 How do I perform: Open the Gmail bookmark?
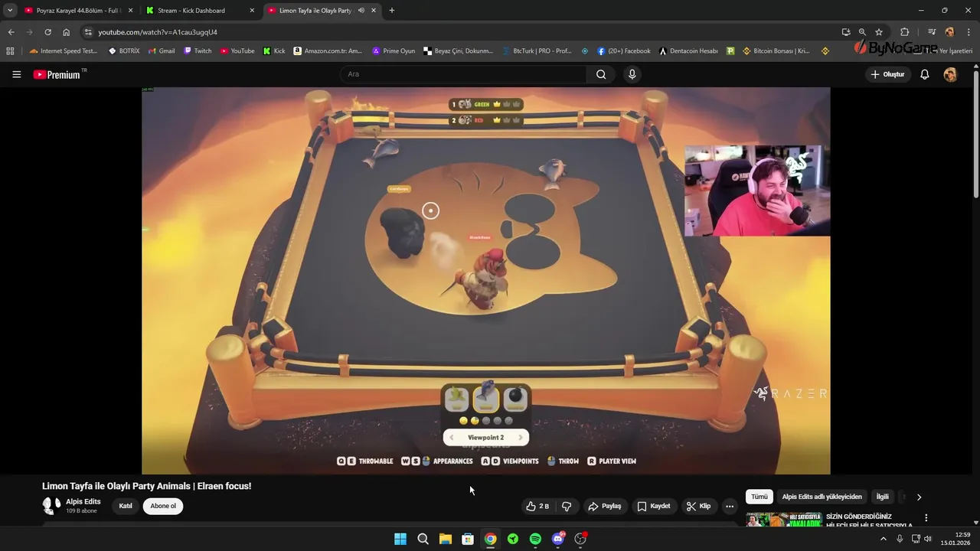coord(162,51)
